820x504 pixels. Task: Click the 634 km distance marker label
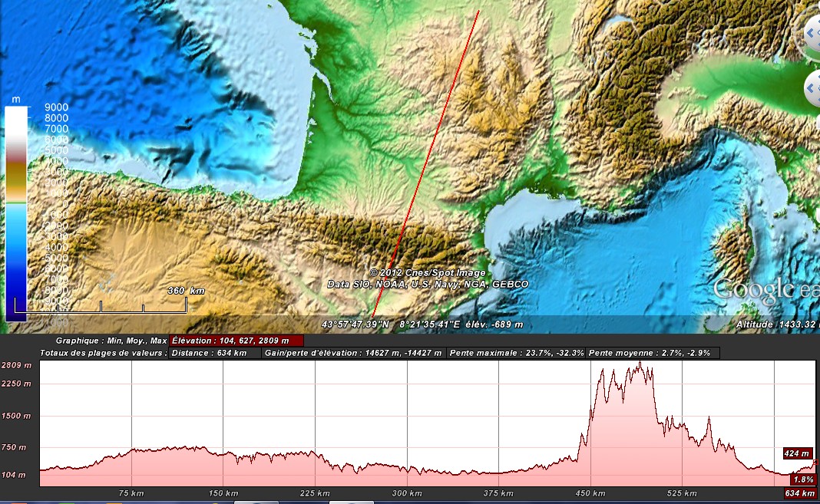(800, 493)
